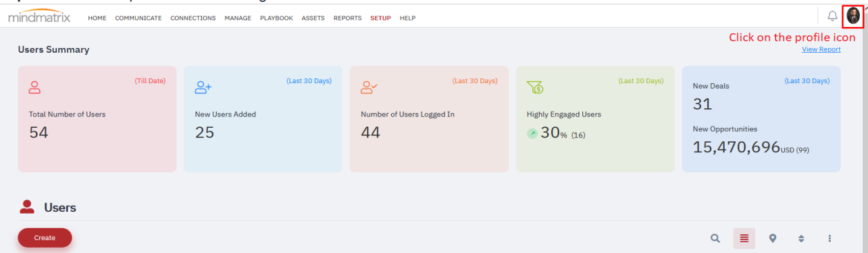The width and height of the screenshot is (868, 253).
Task: Select the New Deals summary card
Action: pyautogui.click(x=761, y=119)
